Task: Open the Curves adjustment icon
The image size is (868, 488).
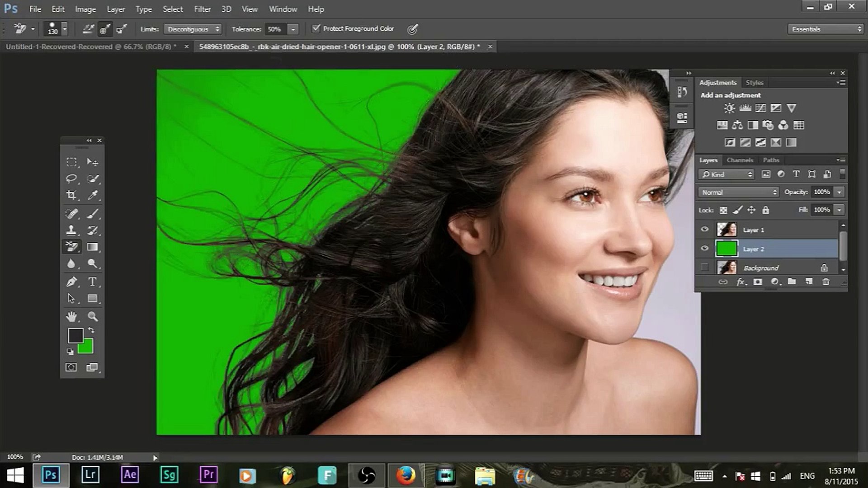Action: (760, 108)
